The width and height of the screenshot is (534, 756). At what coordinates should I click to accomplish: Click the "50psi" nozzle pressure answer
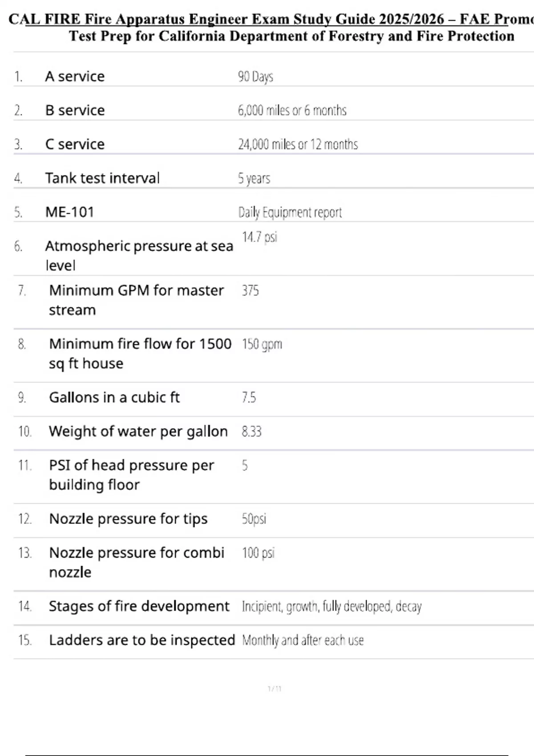point(254,519)
